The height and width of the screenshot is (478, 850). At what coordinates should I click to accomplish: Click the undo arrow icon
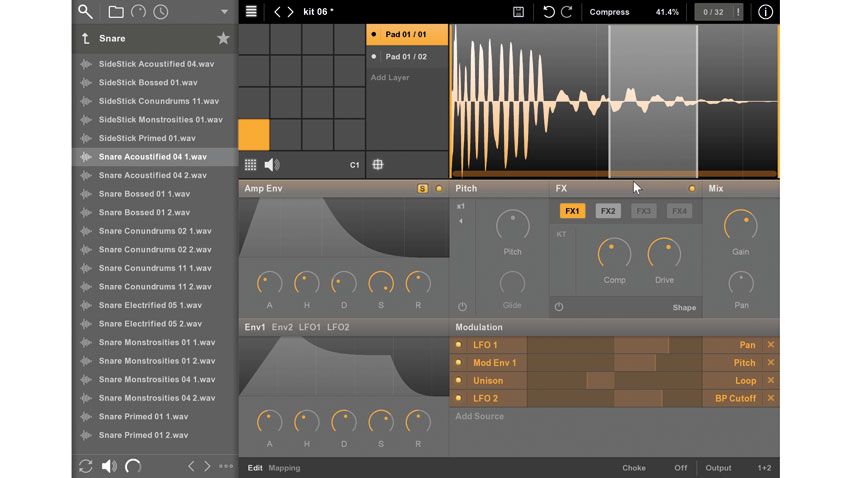[549, 11]
